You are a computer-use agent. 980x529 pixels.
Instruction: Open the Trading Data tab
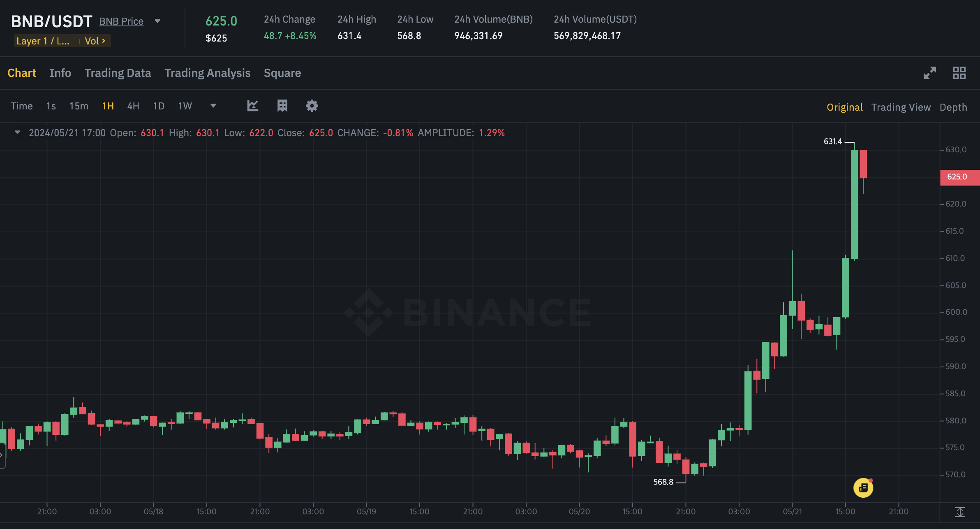pyautogui.click(x=118, y=73)
